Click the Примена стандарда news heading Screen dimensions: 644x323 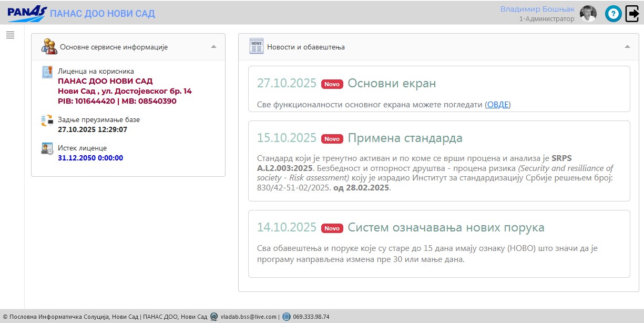(405, 138)
